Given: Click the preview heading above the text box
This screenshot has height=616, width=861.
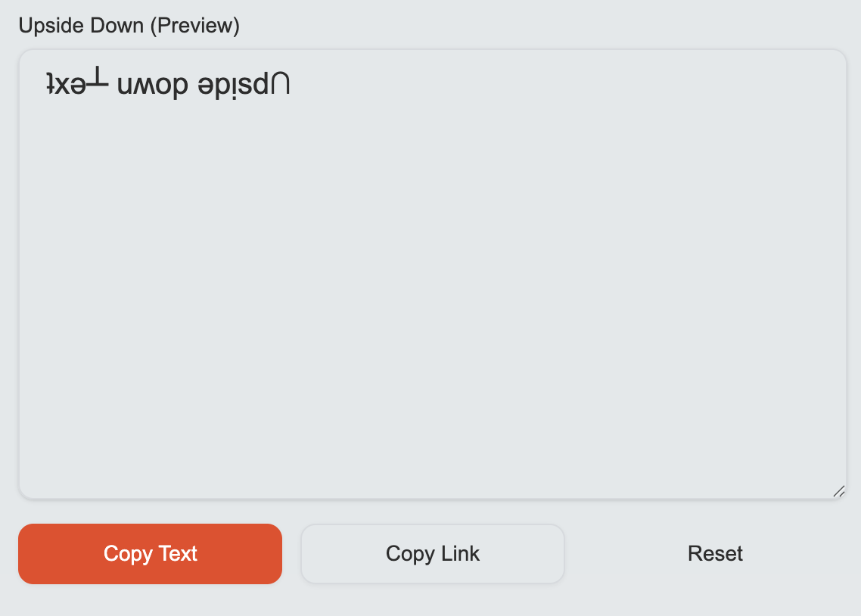Looking at the screenshot, I should [129, 25].
